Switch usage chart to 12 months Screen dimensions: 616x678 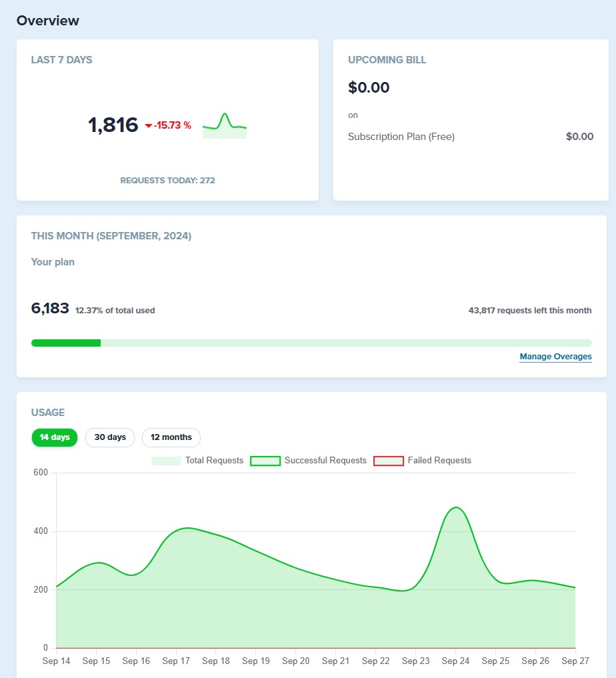tap(171, 437)
